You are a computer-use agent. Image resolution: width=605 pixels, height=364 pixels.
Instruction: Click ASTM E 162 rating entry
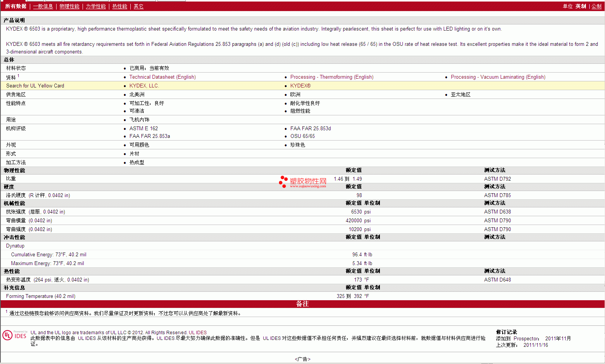[144, 129]
